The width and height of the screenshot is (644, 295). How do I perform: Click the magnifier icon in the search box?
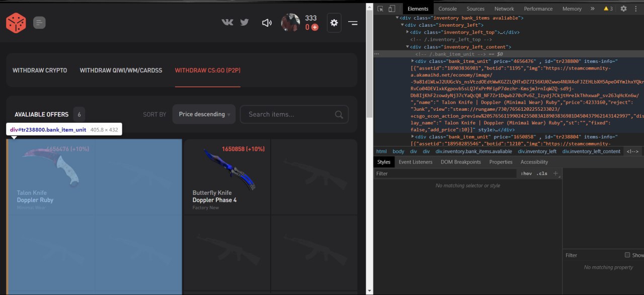[x=340, y=114]
